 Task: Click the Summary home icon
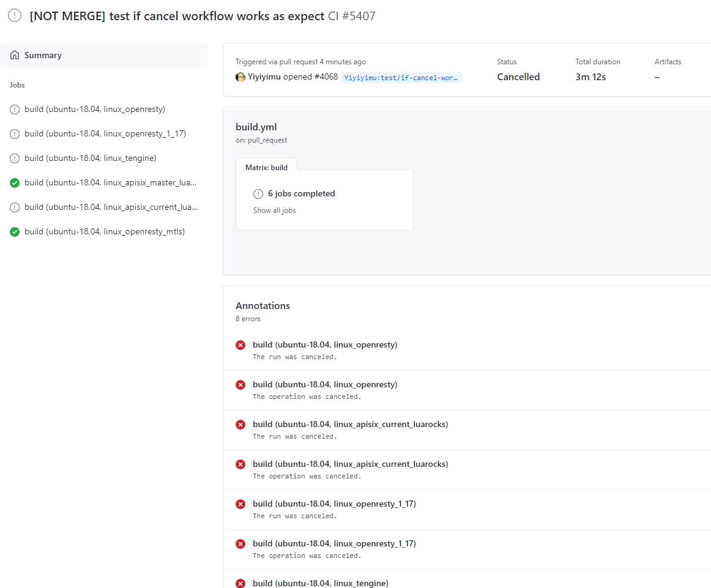tap(15, 55)
